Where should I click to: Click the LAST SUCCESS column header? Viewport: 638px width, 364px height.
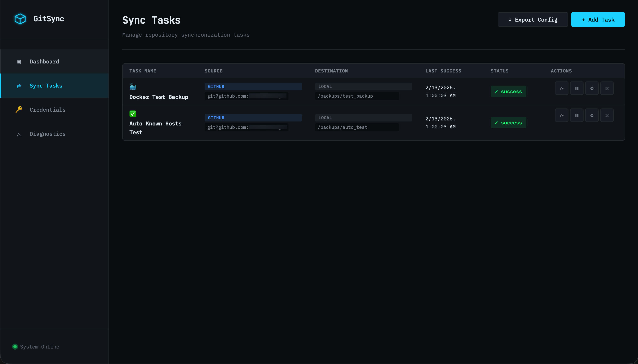point(443,71)
